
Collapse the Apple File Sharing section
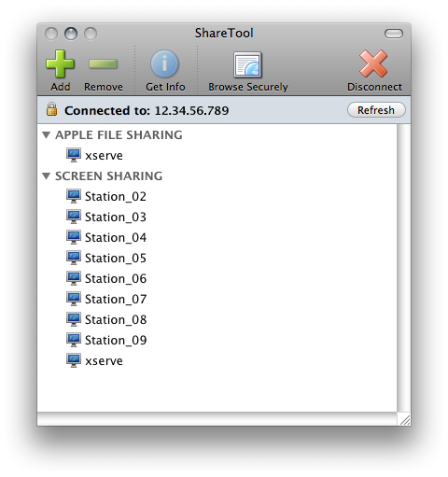pos(47,135)
